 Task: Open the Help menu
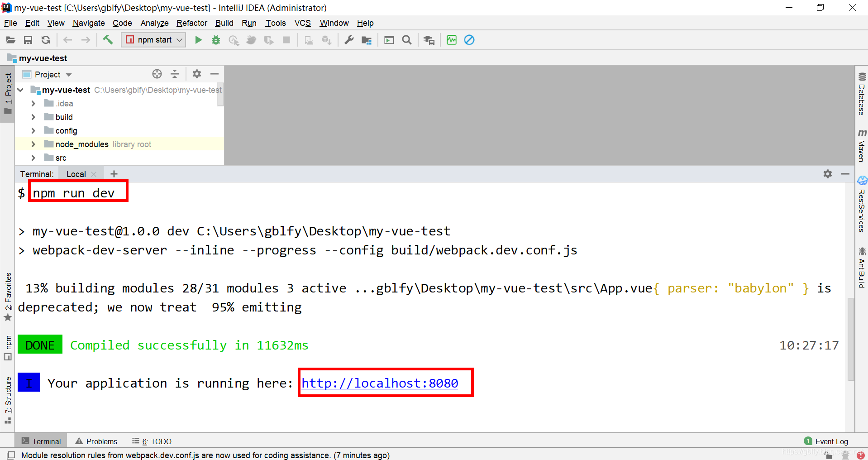click(x=365, y=23)
